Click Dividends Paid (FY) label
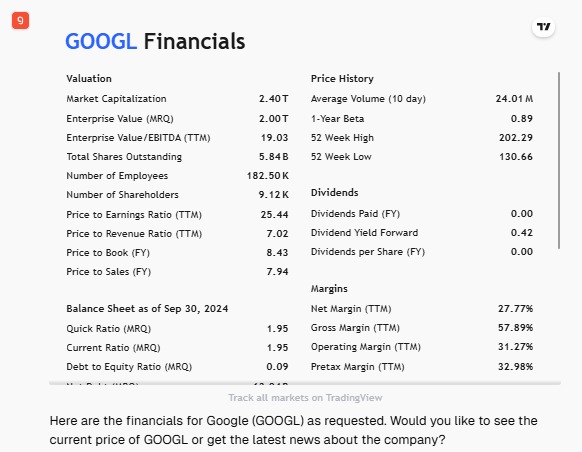 pyautogui.click(x=355, y=214)
